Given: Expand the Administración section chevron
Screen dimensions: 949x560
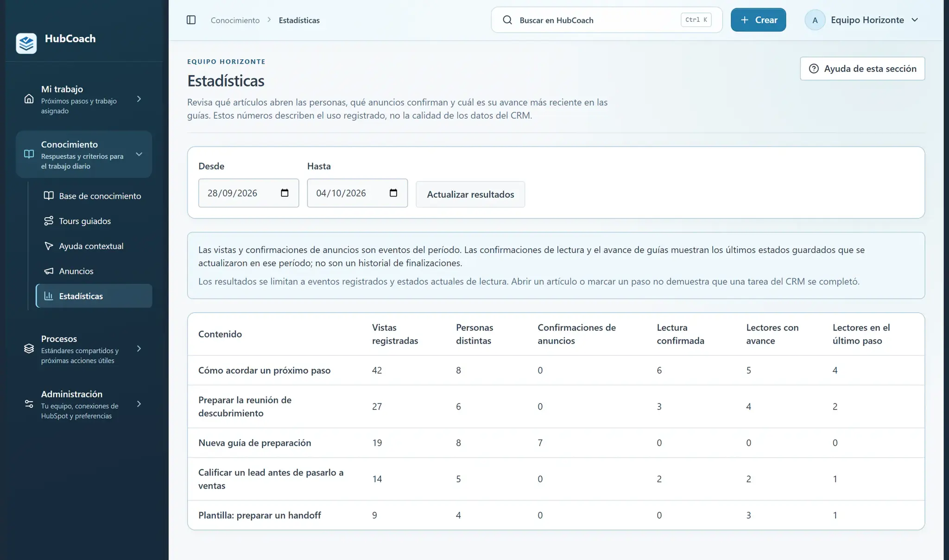Looking at the screenshot, I should point(139,404).
